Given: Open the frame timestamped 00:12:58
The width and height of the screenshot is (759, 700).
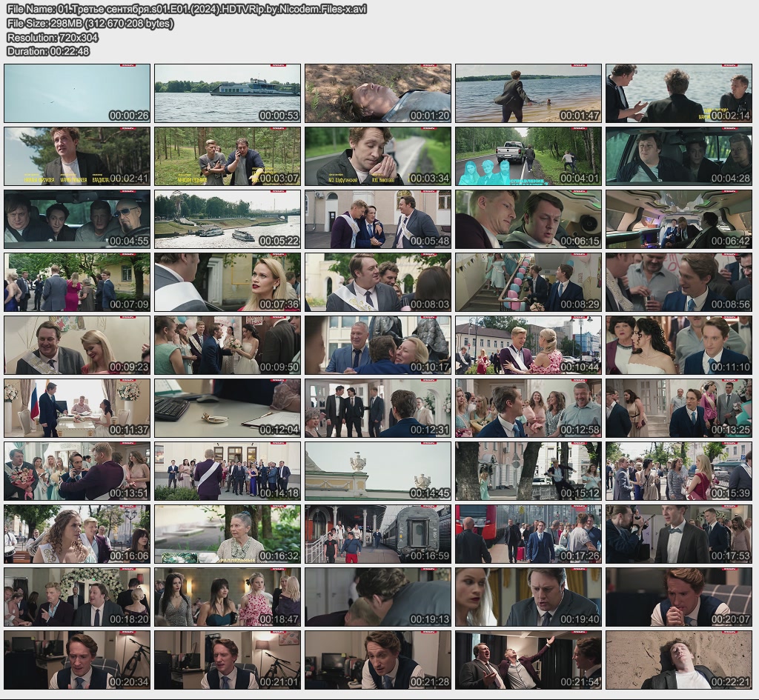Looking at the screenshot, I should pos(528,408).
